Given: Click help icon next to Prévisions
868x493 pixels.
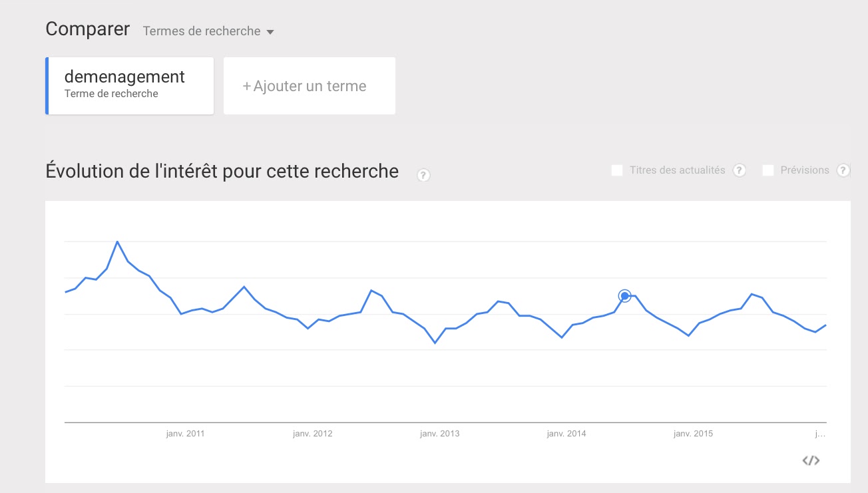Looking at the screenshot, I should [x=843, y=170].
